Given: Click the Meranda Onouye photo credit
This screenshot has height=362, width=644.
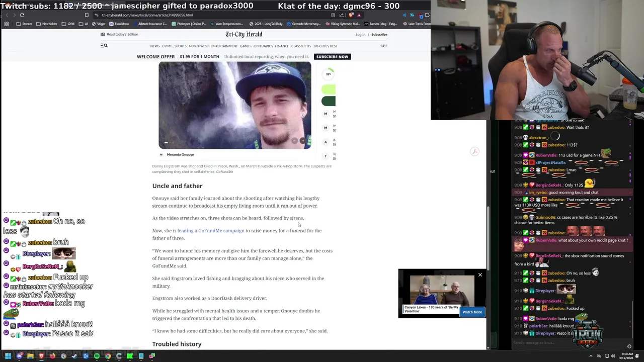Looking at the screenshot, I should 180,155.
